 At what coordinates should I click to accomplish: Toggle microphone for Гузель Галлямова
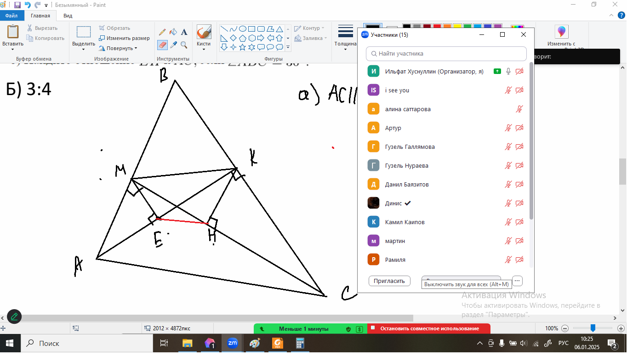(508, 147)
